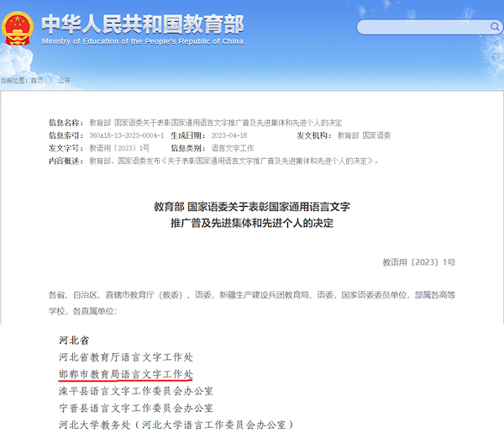504x433 pixels.
Task: Select the 发文字号 label
Action: [x=66, y=148]
